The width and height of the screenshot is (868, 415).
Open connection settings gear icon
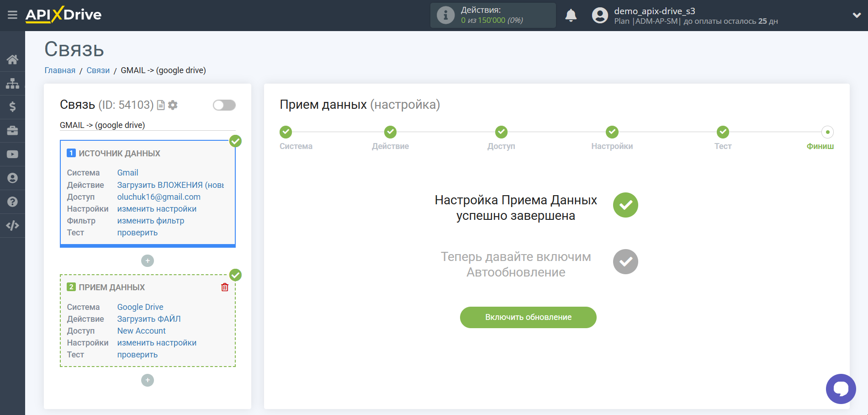[x=173, y=105]
